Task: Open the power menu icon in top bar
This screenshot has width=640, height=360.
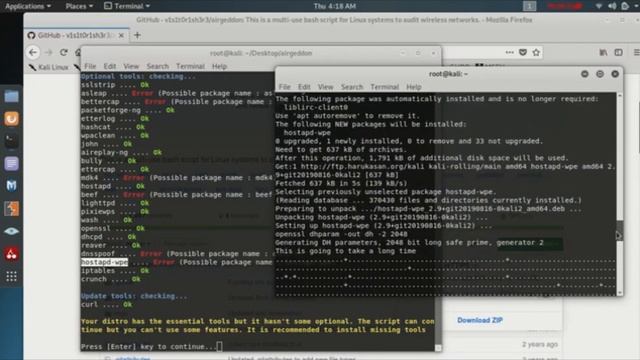Action: point(625,6)
